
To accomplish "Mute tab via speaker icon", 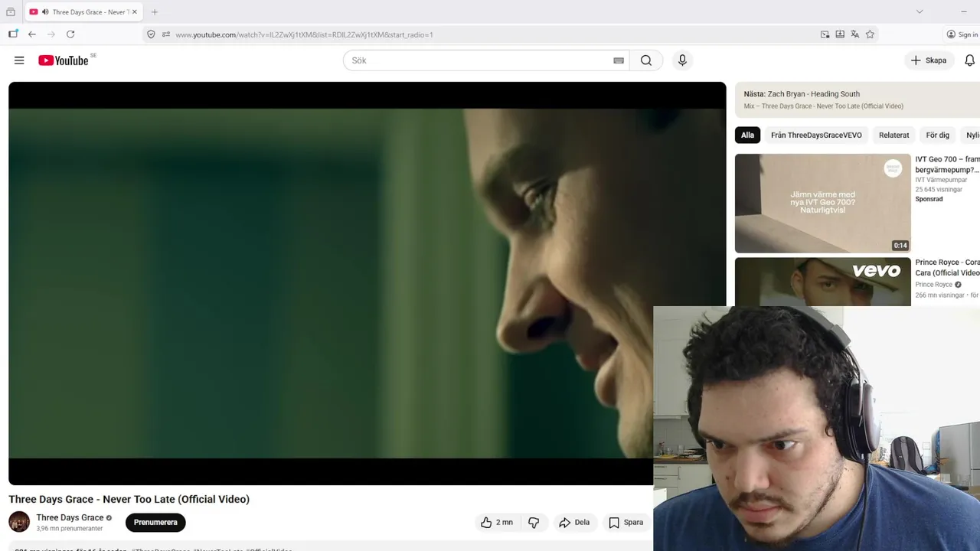I will 45,11.
